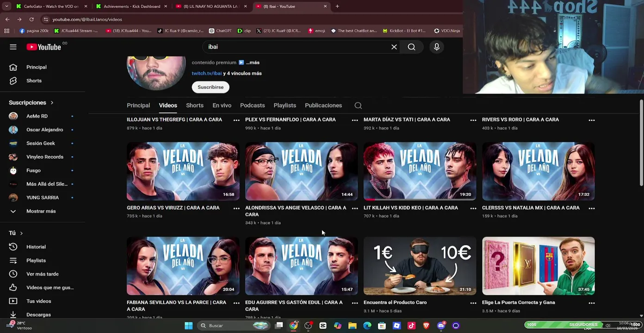Click the browser address bar
Image resolution: width=644 pixels, height=333 pixels.
tap(250, 19)
